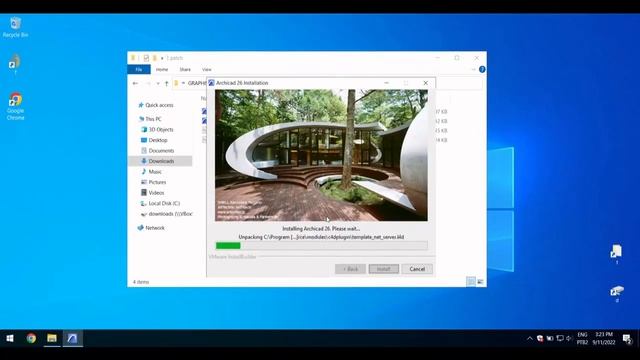
Task: Go back in File Explorer
Action: [x=136, y=83]
